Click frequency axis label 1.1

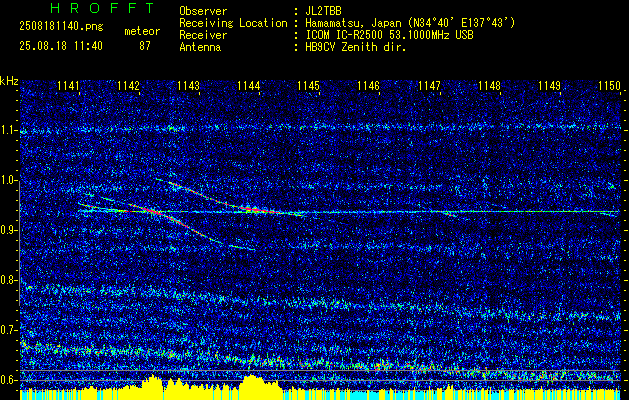9,130
